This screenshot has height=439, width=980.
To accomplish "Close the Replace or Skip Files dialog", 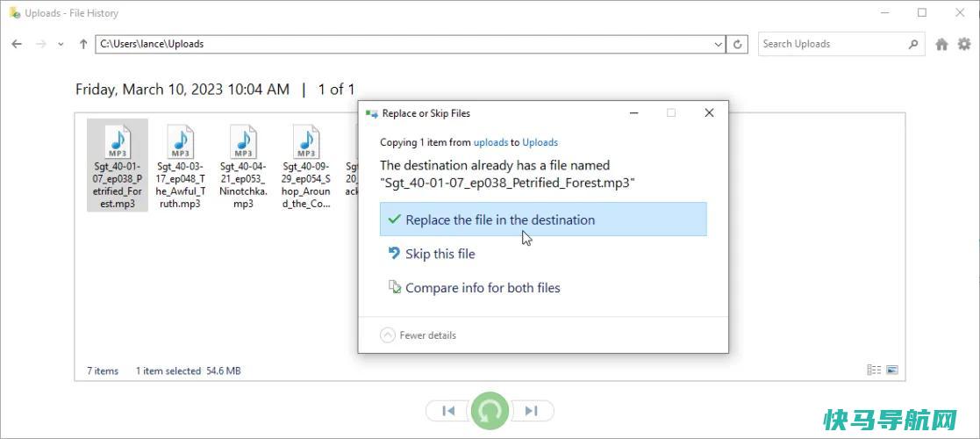I will [709, 113].
